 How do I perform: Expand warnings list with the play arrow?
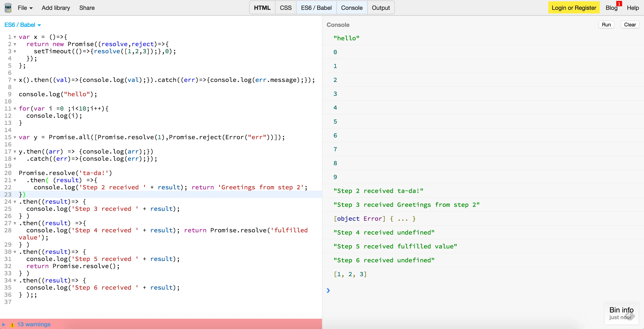tap(4, 325)
